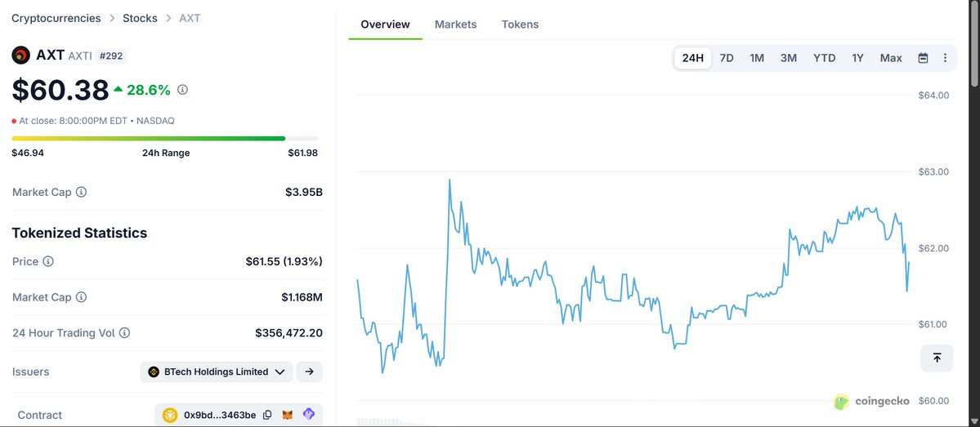
Task: Open the calendar date range picker
Action: (923, 58)
